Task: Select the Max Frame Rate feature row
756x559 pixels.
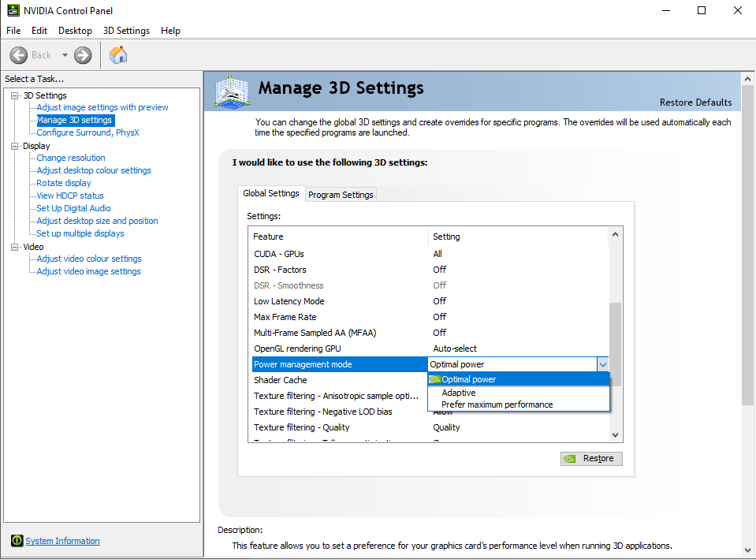Action: 430,317
